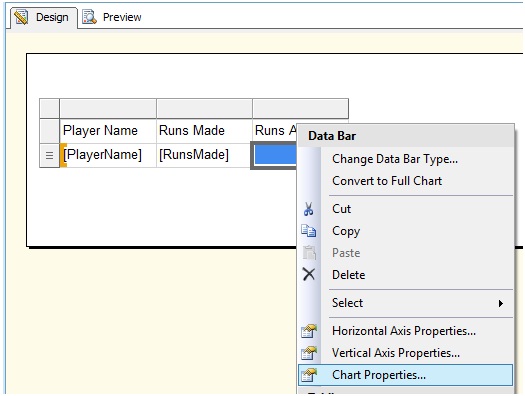Choose Change Data Bar Type menu entry
The width and height of the screenshot is (525, 396).
(405, 159)
